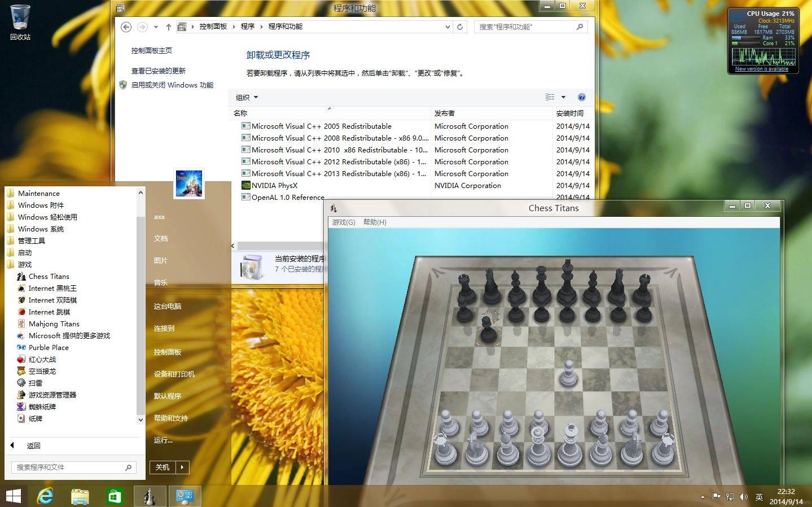Open 启用或关闭 Windows 功能 link

click(172, 85)
